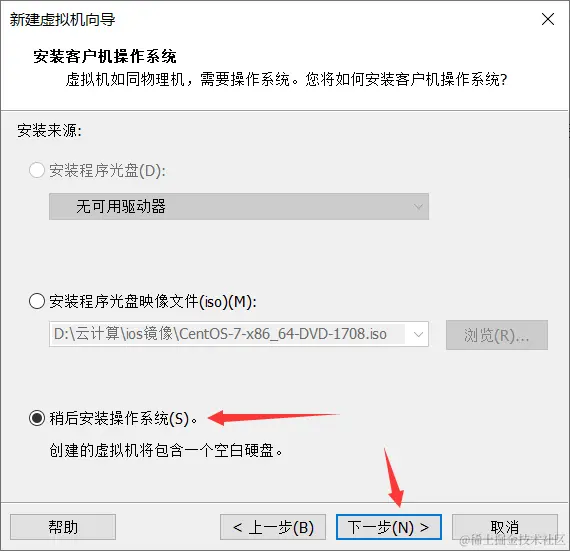Click the 安装来源: section label

click(49, 130)
